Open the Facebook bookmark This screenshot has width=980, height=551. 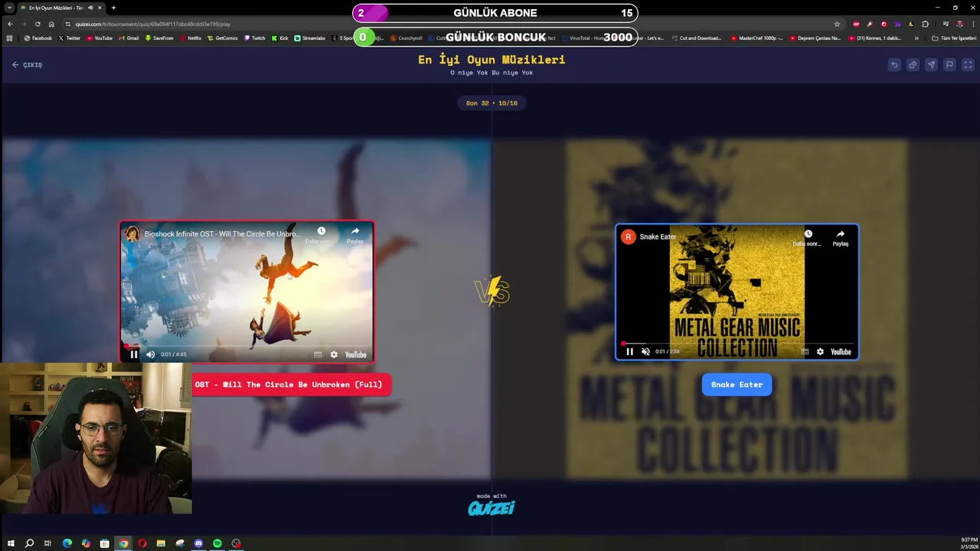pos(38,38)
